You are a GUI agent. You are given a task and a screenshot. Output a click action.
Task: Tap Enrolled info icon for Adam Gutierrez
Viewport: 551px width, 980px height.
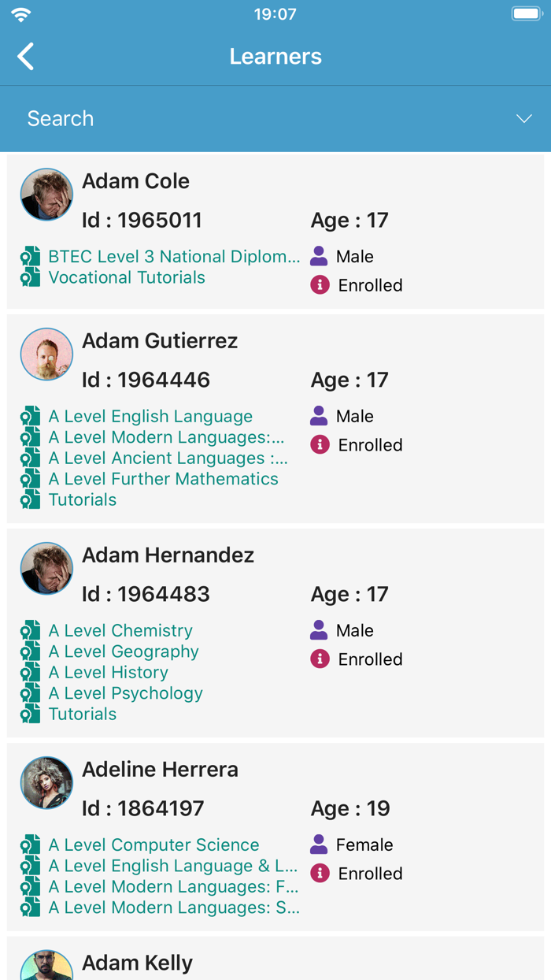[320, 445]
